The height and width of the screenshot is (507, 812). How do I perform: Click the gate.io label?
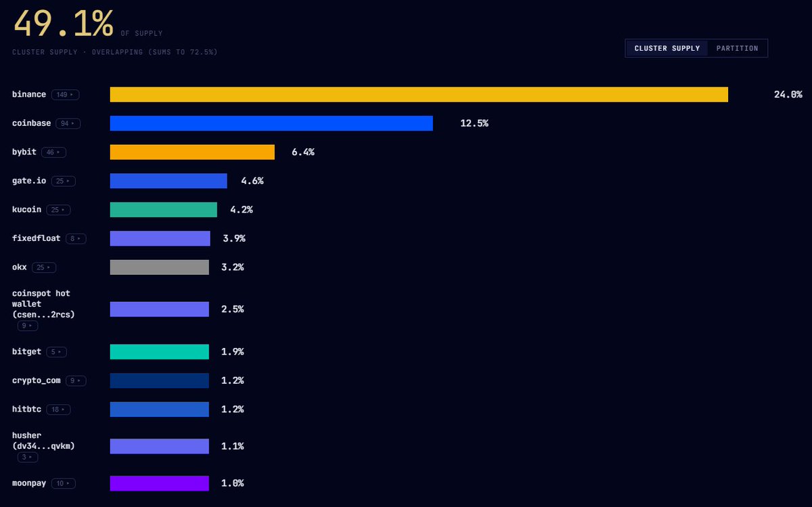[29, 181]
